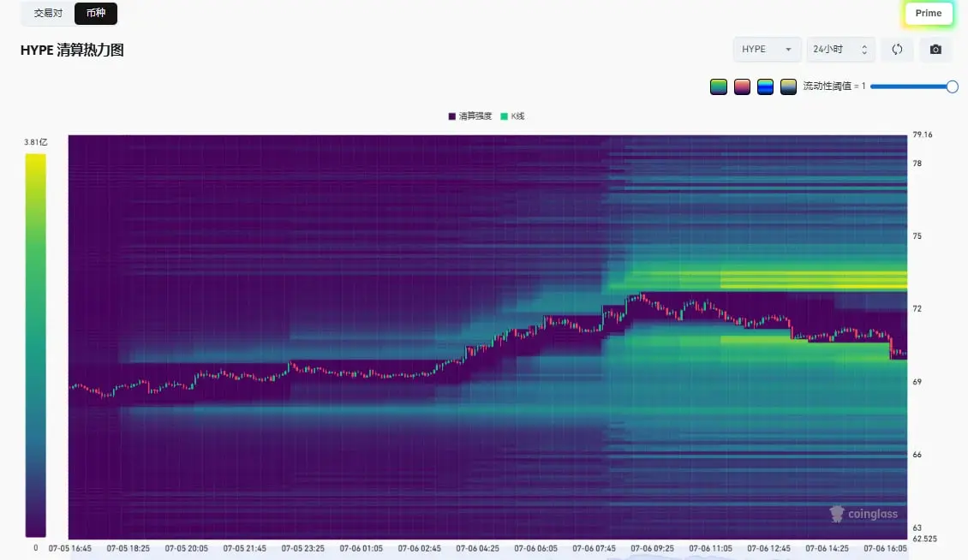Switch to the 交易对 tab
Screen dimensions: 968x560
pyautogui.click(x=47, y=13)
